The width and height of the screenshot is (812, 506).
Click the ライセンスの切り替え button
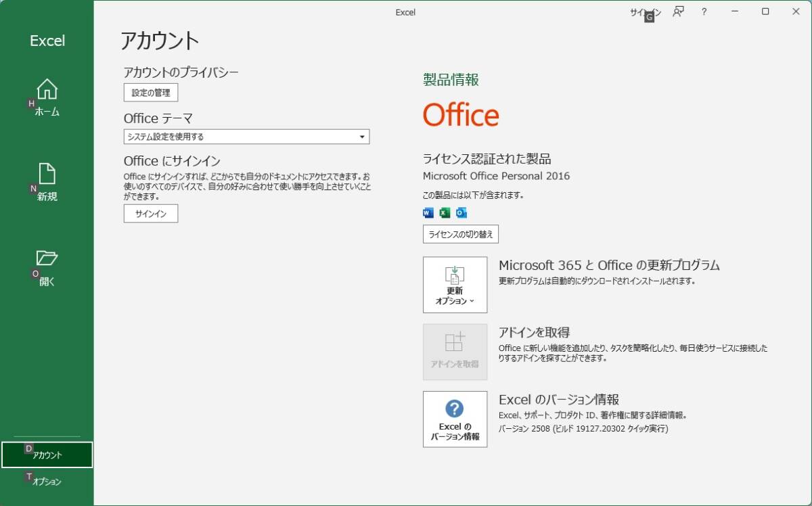tap(461, 235)
